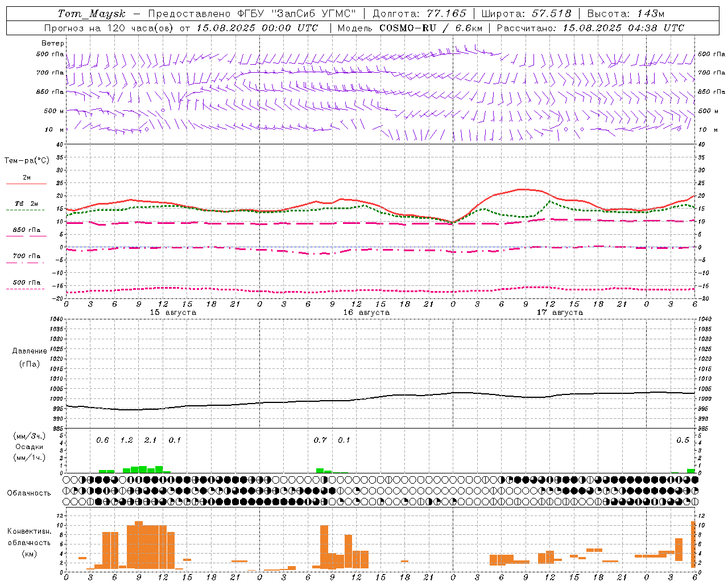
Task: Click the 700 гПа dash-dot legend line in temperature legend
Action: 26,263
